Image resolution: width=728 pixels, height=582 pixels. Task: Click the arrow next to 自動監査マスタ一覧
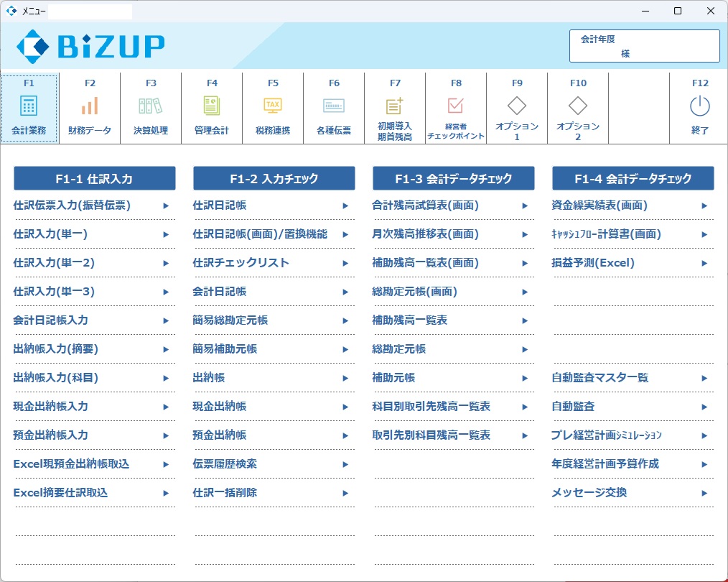point(704,379)
